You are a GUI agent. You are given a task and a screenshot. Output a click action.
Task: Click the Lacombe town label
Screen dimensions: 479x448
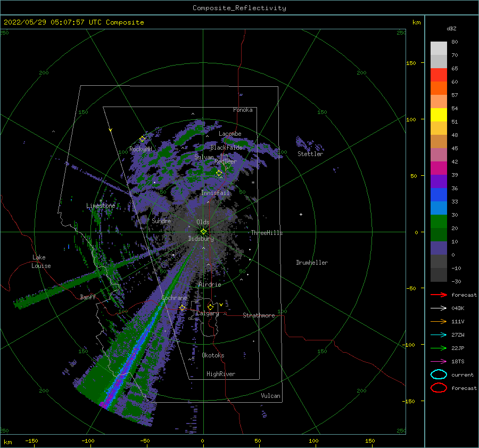(230, 134)
